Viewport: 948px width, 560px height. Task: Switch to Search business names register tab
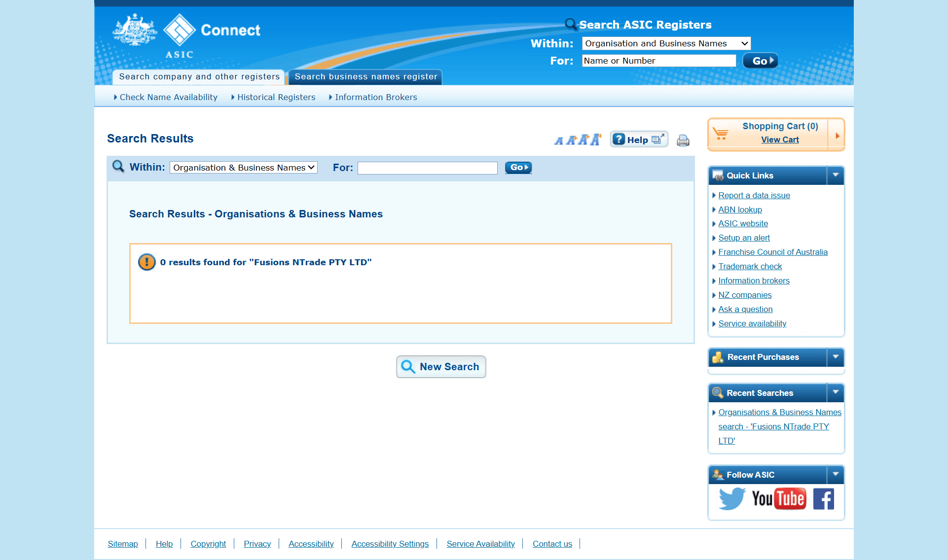click(x=366, y=76)
